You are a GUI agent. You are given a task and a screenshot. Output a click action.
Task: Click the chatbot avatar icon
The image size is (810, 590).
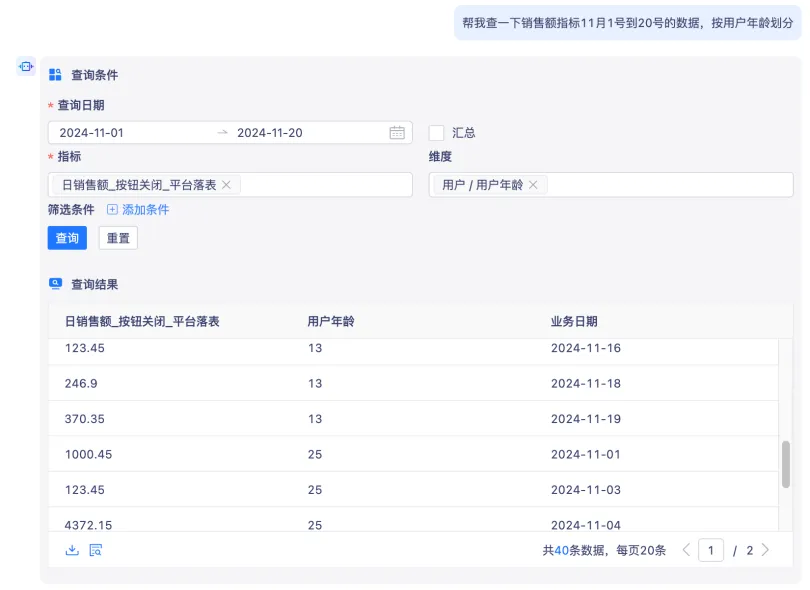click(26, 67)
